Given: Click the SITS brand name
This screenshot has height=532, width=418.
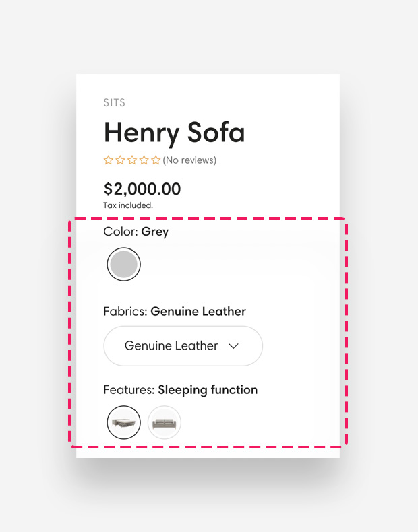Looking at the screenshot, I should point(115,103).
